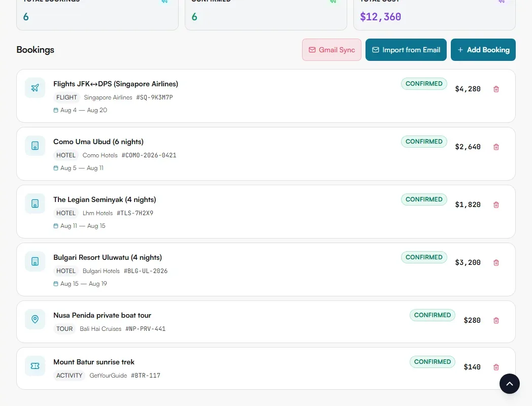Click HOTEL tag on Como Uma Ubud
Viewport: 532px width, 406px height.
(66, 155)
